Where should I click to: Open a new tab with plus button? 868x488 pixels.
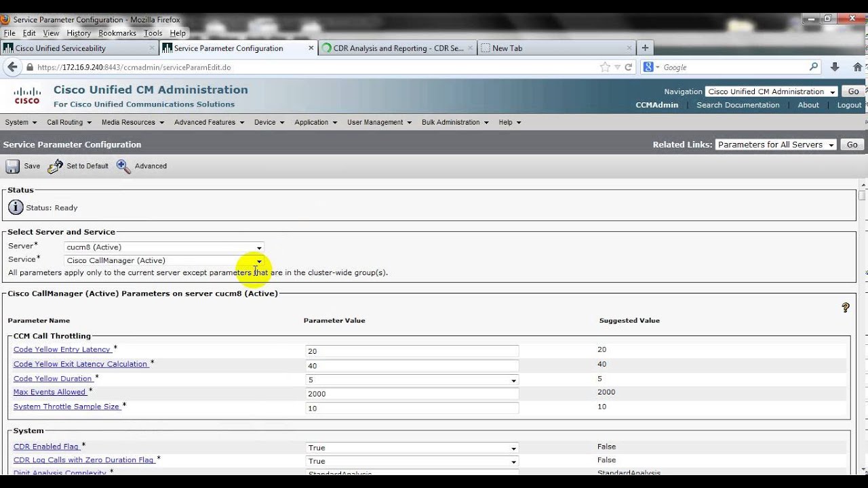pyautogui.click(x=645, y=48)
